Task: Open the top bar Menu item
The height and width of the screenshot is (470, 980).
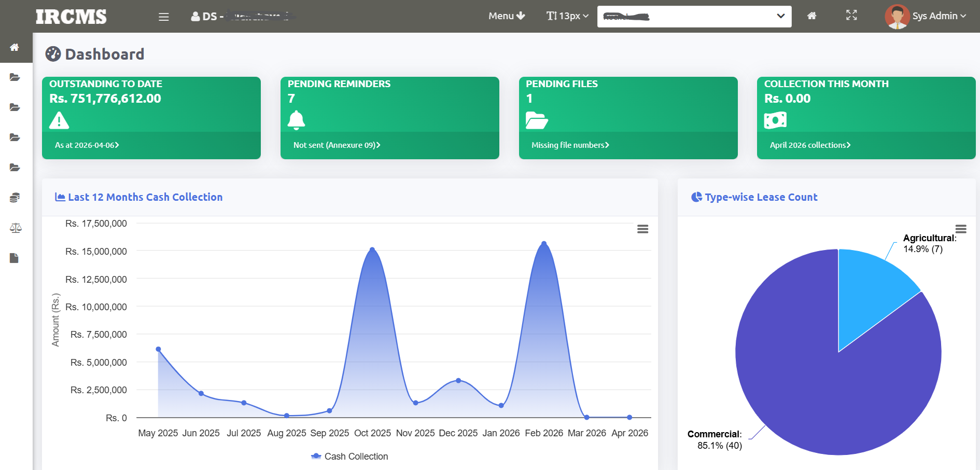Action: [507, 16]
